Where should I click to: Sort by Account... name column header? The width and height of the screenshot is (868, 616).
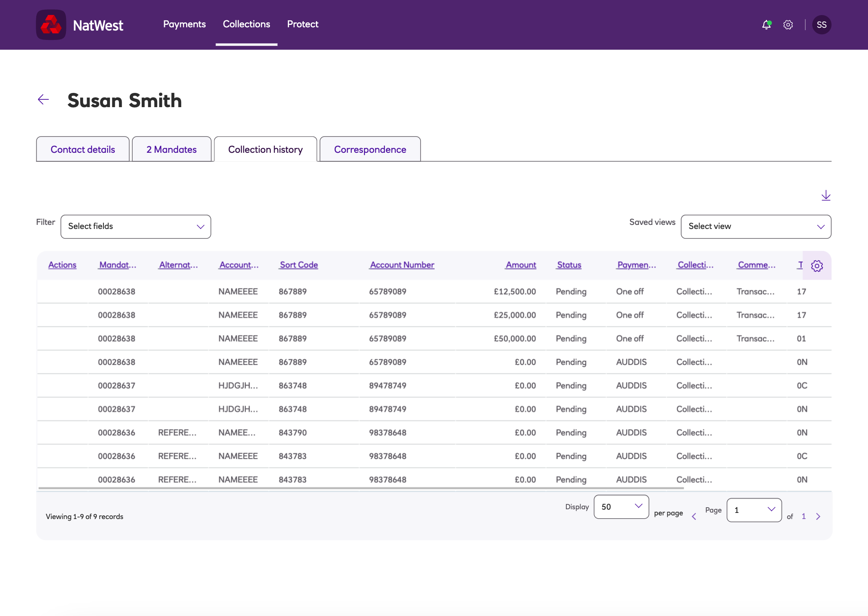click(x=239, y=265)
